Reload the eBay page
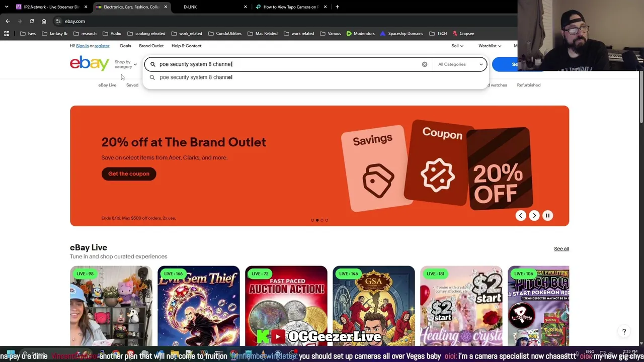The width and height of the screenshot is (644, 362). tap(32, 21)
